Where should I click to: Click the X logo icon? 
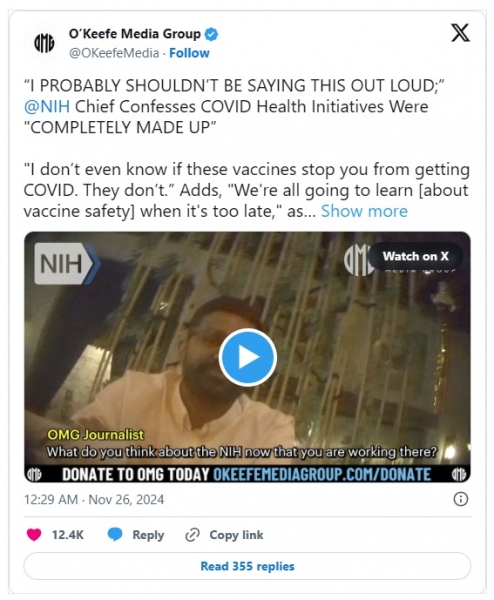460,33
